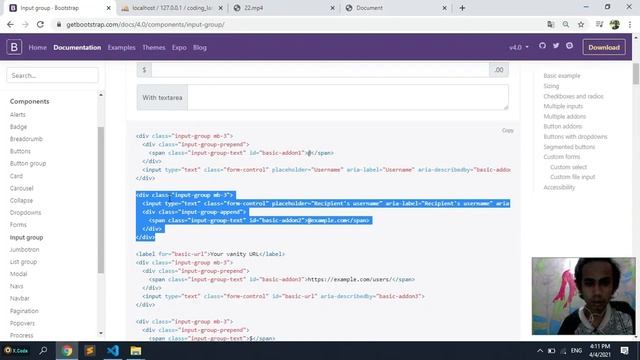Screen dimensions: 640x360
Task: Open the notification center icon
Action: point(624,351)
